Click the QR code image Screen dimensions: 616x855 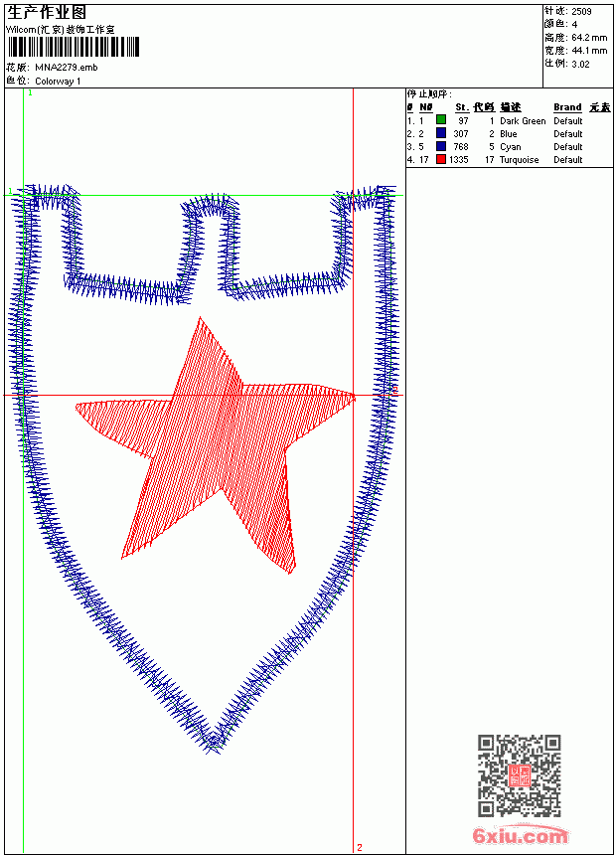pyautogui.click(x=520, y=775)
